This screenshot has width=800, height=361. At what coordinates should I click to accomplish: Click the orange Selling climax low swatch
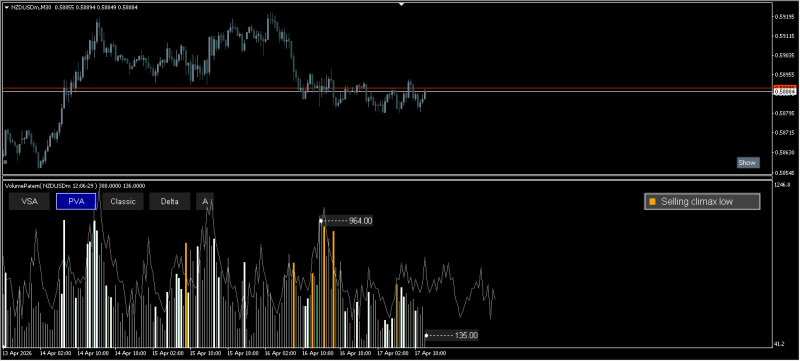point(652,202)
